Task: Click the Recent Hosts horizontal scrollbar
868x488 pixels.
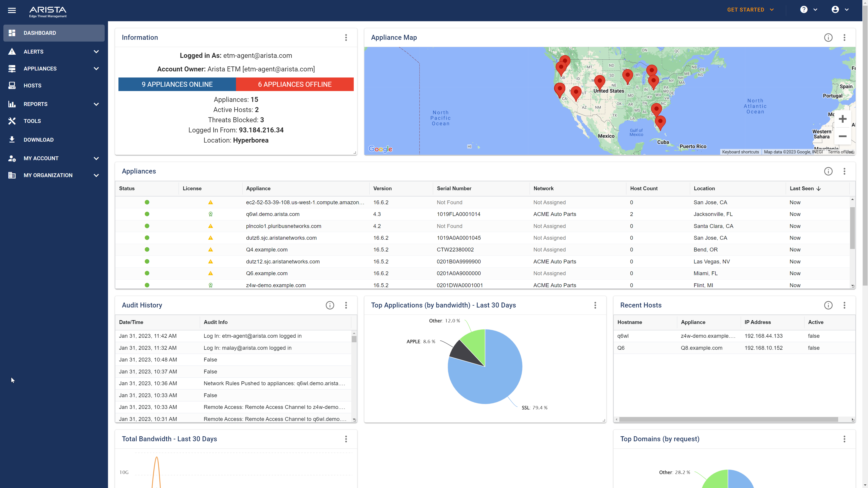Action: [729, 419]
